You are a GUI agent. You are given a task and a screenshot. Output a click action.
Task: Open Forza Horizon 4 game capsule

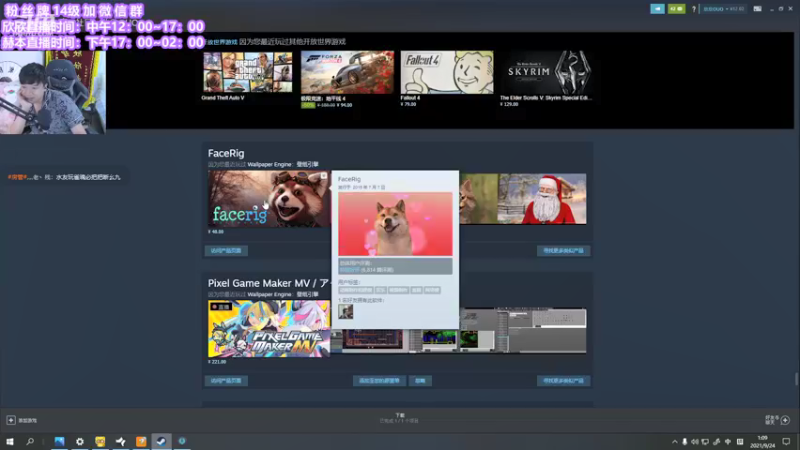[347, 72]
